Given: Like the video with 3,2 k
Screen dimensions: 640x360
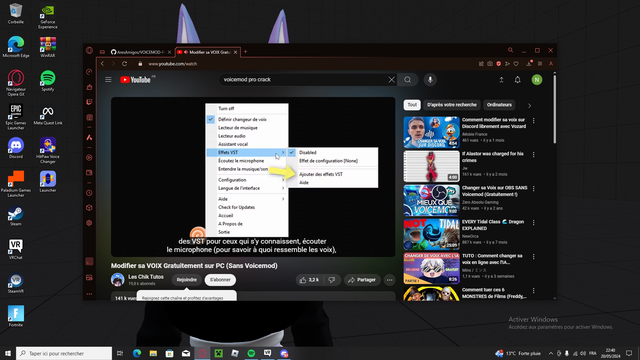Looking at the screenshot, I should [x=309, y=280].
